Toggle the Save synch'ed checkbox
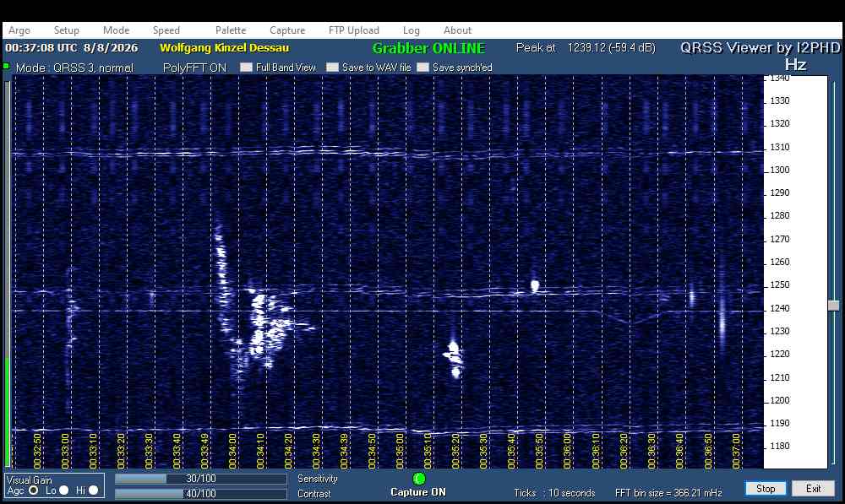This screenshot has height=504, width=845. [x=423, y=68]
